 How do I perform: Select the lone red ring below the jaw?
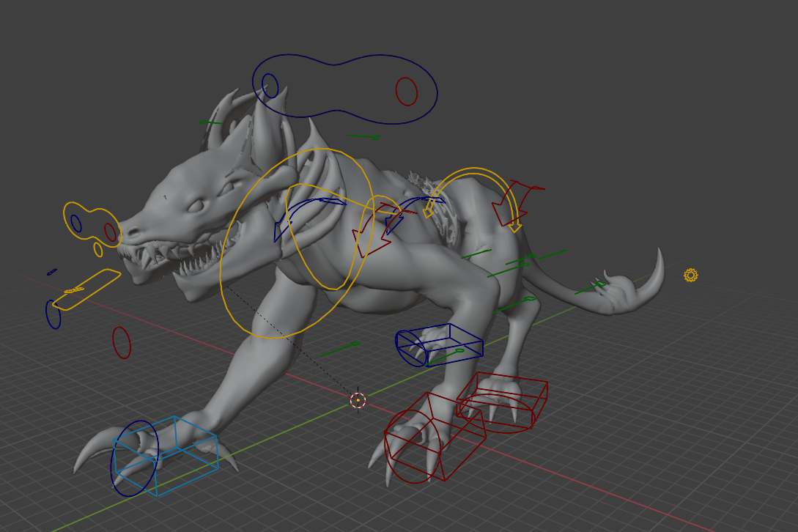click(x=122, y=343)
